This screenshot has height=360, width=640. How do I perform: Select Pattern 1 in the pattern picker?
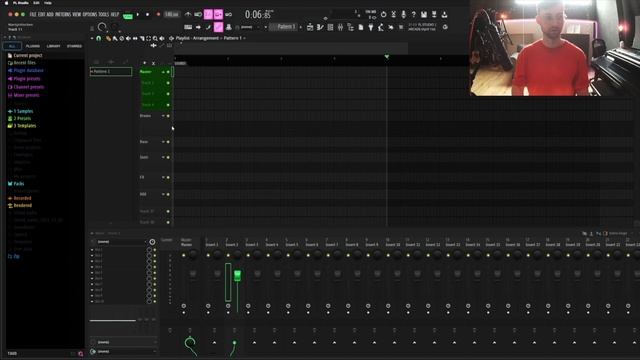[111, 71]
